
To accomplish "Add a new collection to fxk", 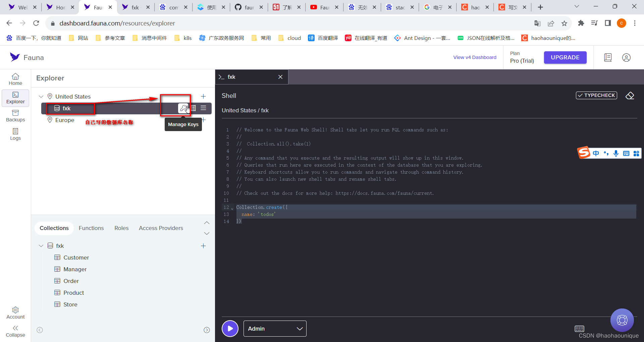I will [203, 246].
